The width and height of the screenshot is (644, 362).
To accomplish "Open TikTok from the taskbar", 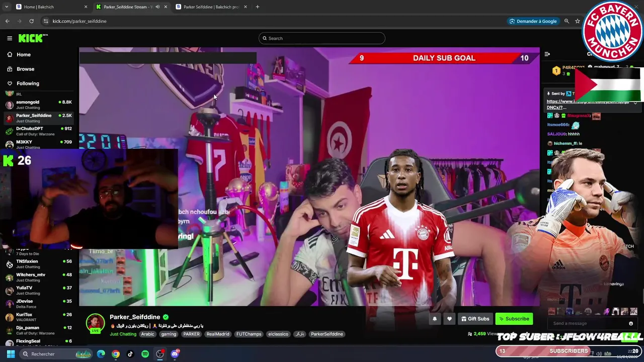I will pos(130,354).
